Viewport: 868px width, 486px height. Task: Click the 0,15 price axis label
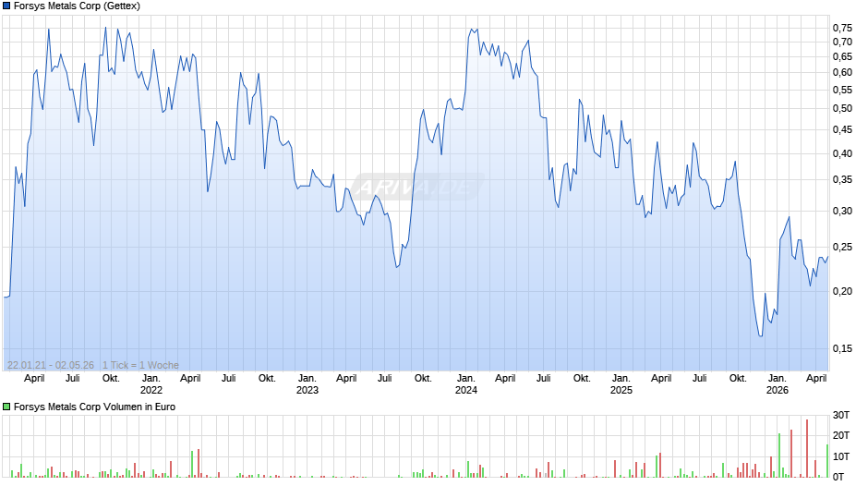pos(842,348)
